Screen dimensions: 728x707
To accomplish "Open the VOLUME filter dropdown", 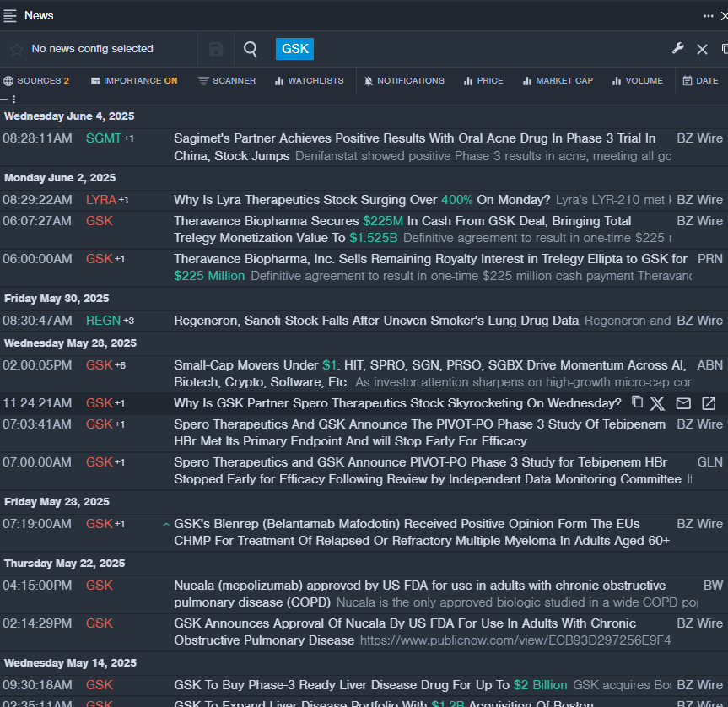I will click(638, 81).
